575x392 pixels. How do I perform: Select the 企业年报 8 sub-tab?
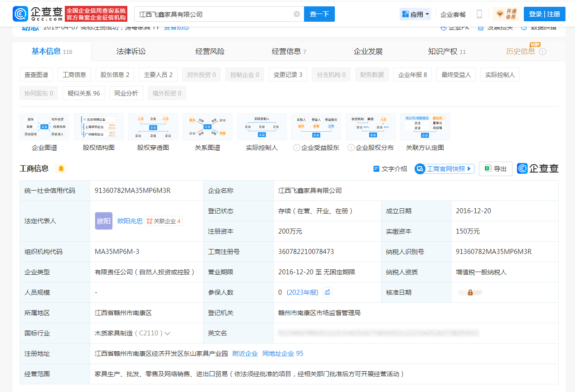pyautogui.click(x=412, y=75)
